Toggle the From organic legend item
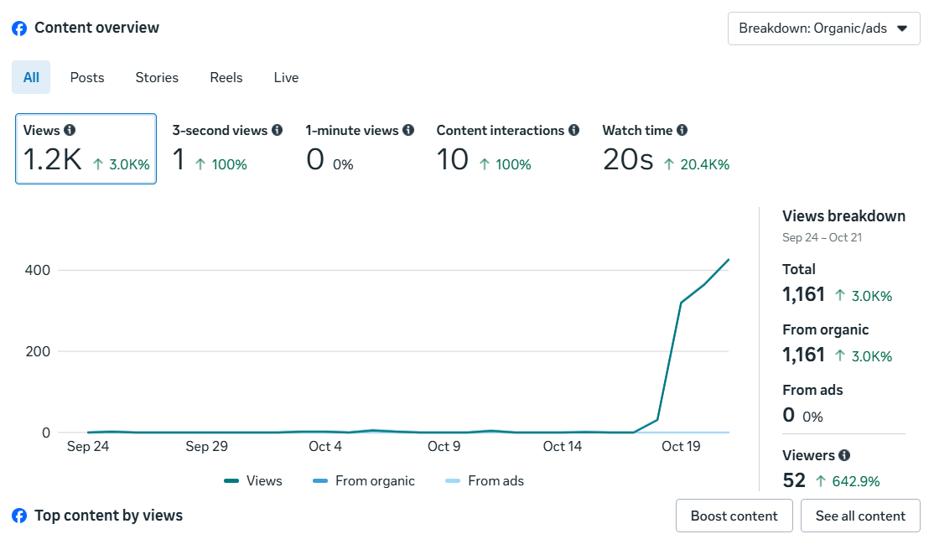 tap(363, 481)
